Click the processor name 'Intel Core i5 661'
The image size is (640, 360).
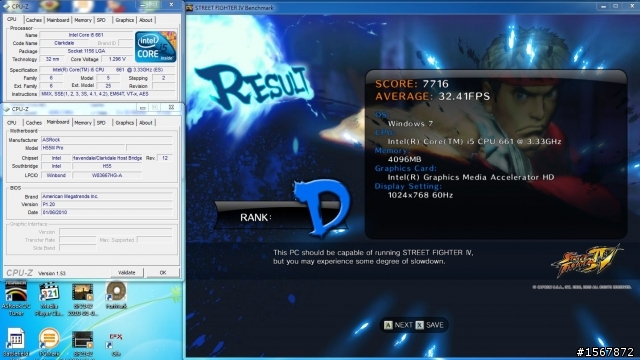pyautogui.click(x=86, y=35)
